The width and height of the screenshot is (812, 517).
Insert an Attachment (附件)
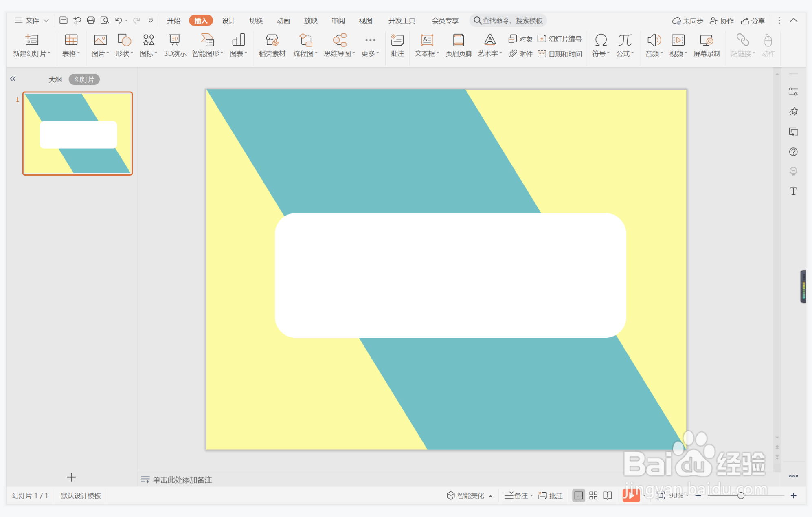click(520, 53)
